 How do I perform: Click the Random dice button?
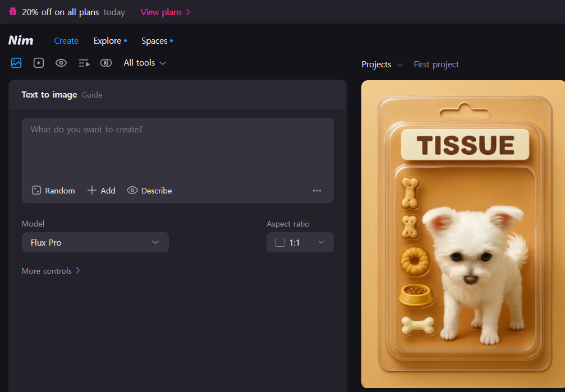pyautogui.click(x=53, y=191)
